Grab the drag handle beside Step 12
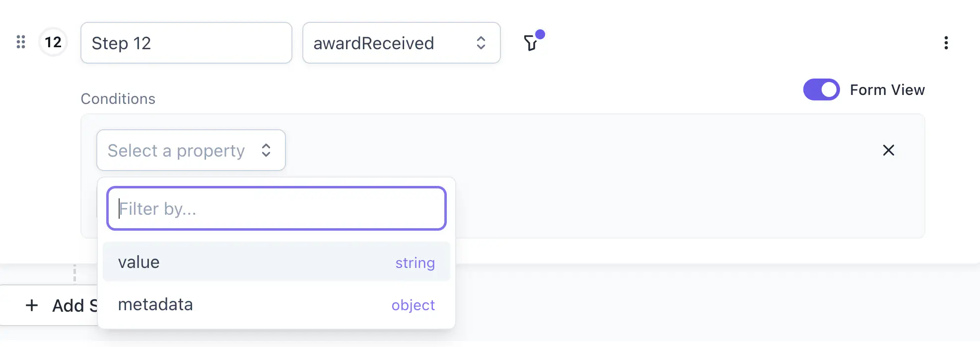This screenshot has width=980, height=347. [21, 43]
